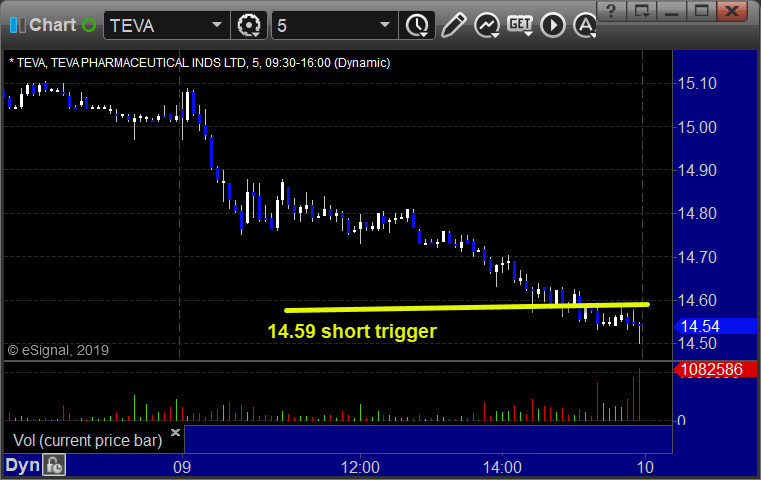Click the play replay icon
Viewport: 761px width, 480px height.
click(553, 25)
